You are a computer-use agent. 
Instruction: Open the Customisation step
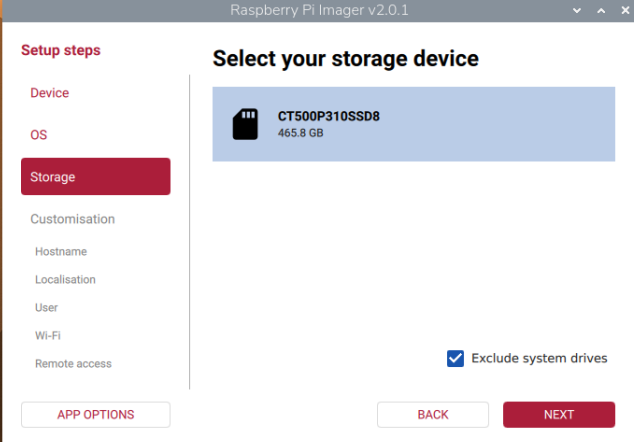click(x=72, y=219)
